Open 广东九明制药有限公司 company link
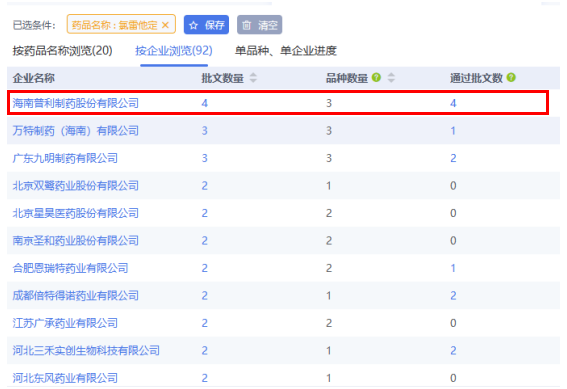Screen dimensions: 567x389 65,158
